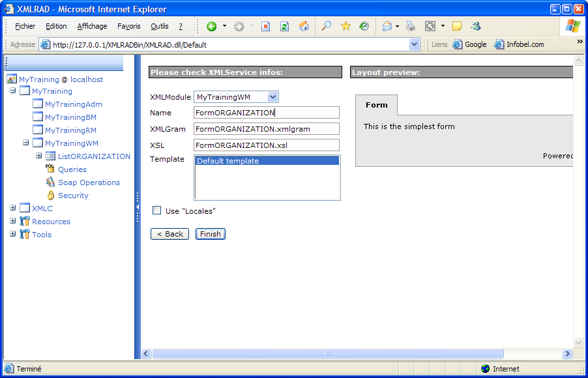Open the Search magnifier icon
Viewport: 588px width, 378px height.
point(327,27)
